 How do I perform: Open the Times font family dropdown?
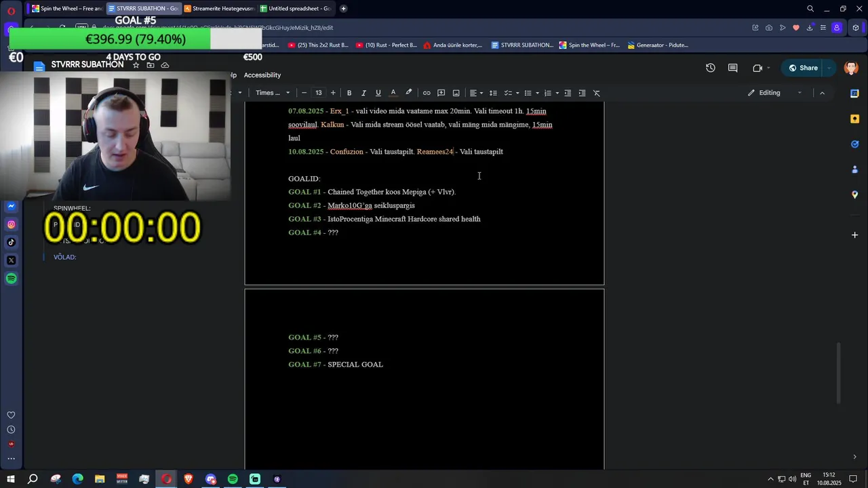(x=273, y=93)
